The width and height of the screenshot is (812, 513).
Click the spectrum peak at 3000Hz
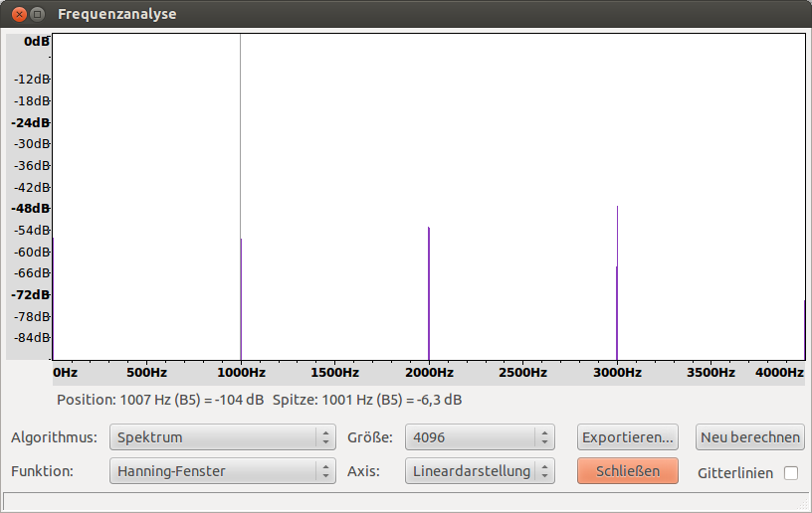(617, 283)
